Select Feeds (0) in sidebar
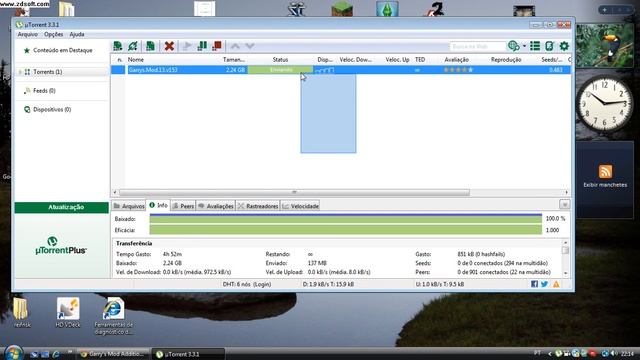 tap(44, 91)
